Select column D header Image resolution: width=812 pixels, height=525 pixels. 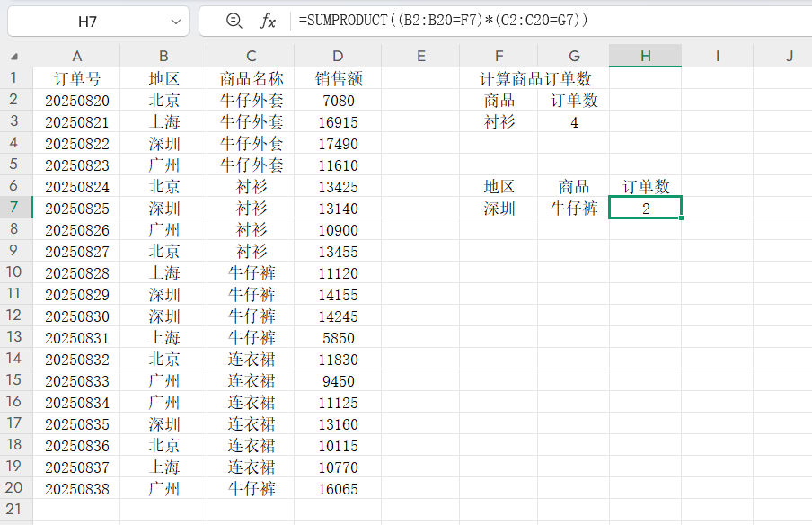pos(337,56)
